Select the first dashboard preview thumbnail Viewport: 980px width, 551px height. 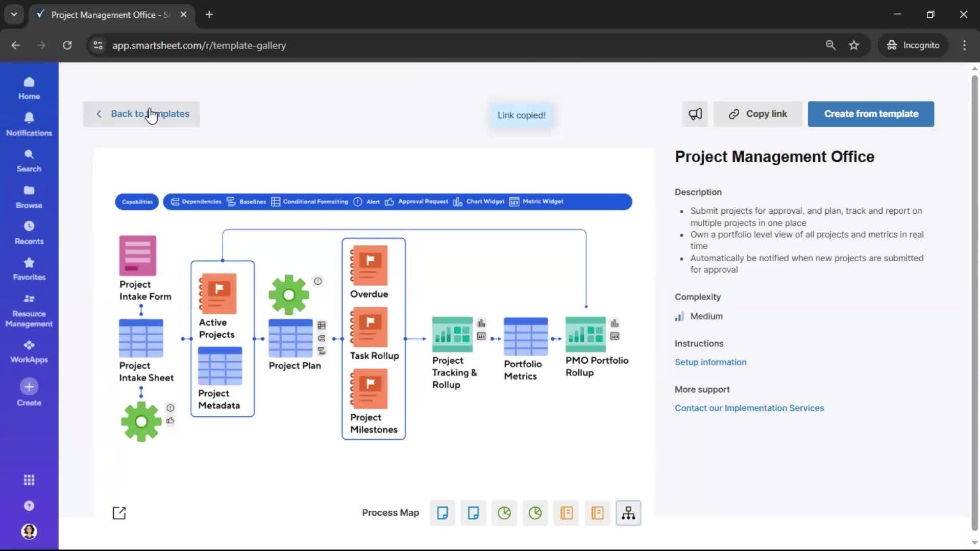pyautogui.click(x=504, y=513)
